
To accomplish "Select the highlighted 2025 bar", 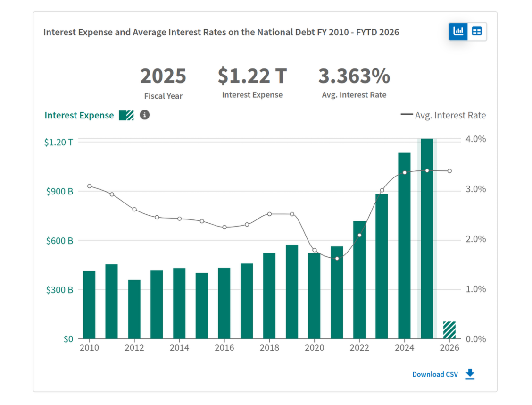I will [x=427, y=239].
